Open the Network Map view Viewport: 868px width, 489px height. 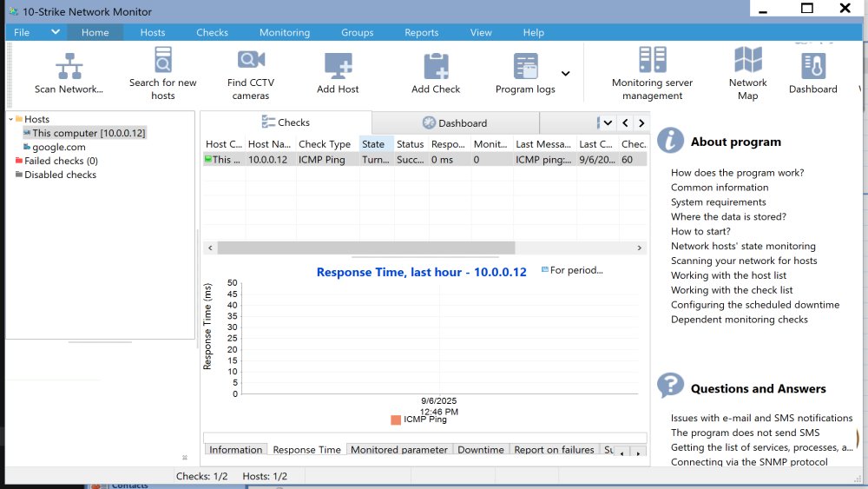coord(747,61)
